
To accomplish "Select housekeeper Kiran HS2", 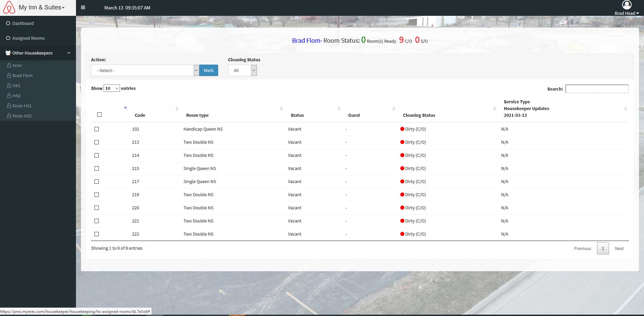I will (x=22, y=116).
